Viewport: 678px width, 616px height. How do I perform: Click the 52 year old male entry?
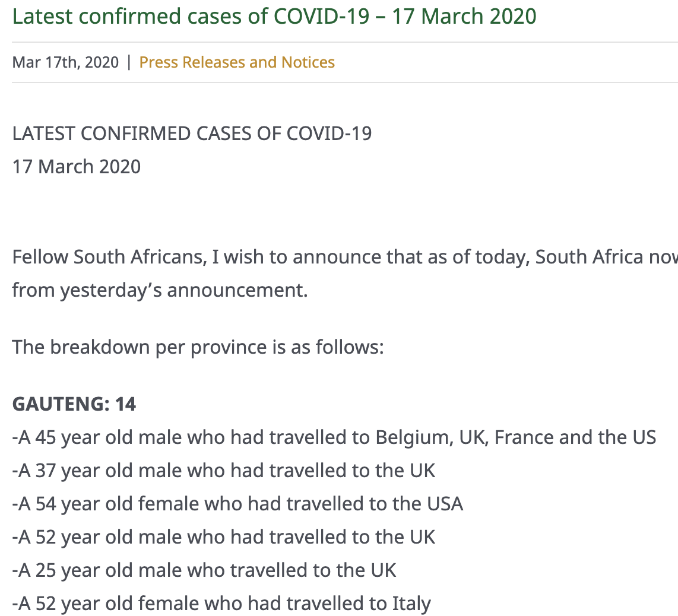(224, 537)
